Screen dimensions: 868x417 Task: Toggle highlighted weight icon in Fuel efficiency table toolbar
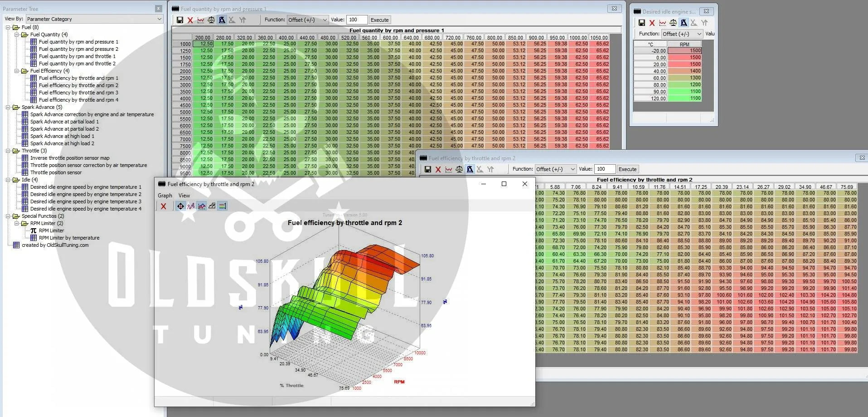(x=470, y=169)
